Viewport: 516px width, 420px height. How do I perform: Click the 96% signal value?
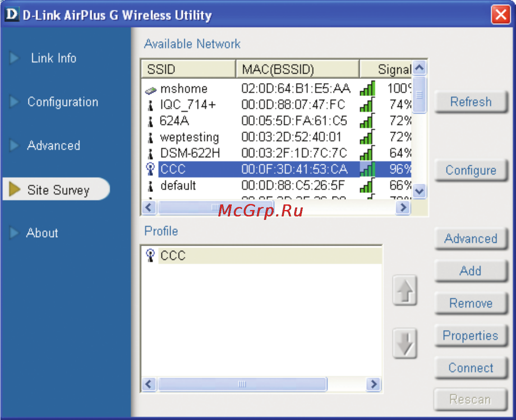pos(401,169)
